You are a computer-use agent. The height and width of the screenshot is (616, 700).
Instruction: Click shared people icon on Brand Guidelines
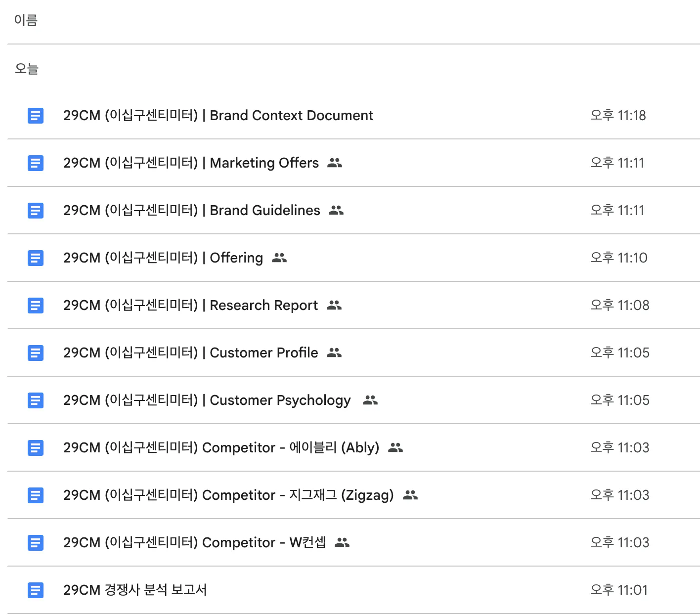tap(336, 211)
